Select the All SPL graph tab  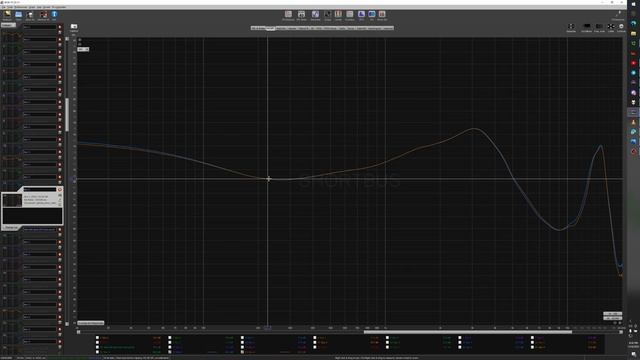[270, 28]
